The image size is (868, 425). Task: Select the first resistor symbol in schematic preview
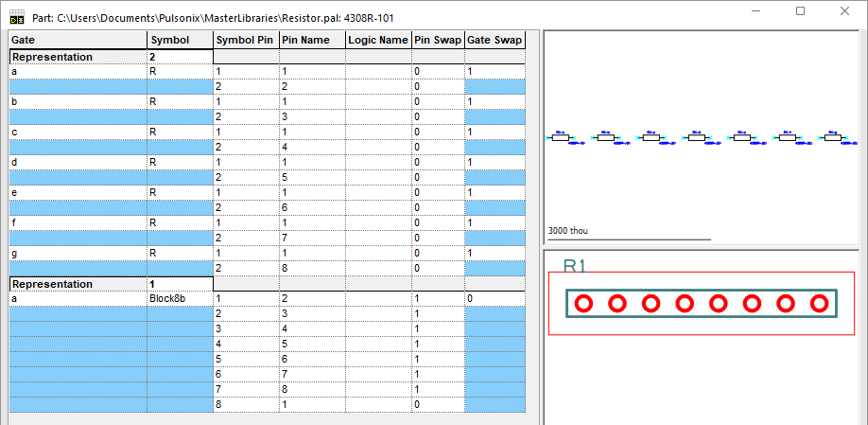(561, 138)
